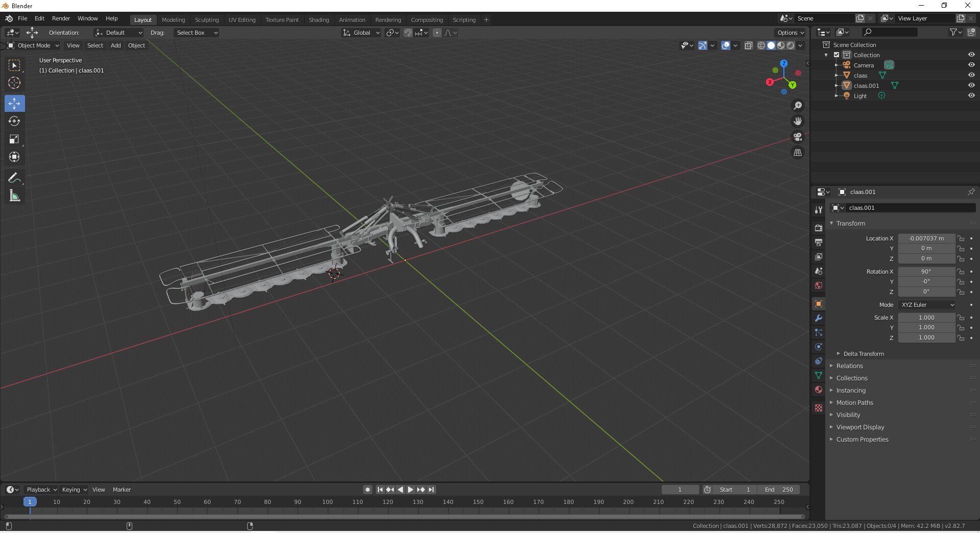Open Modifier properties wrench tab
Image resolution: width=980 pixels, height=533 pixels.
819,318
